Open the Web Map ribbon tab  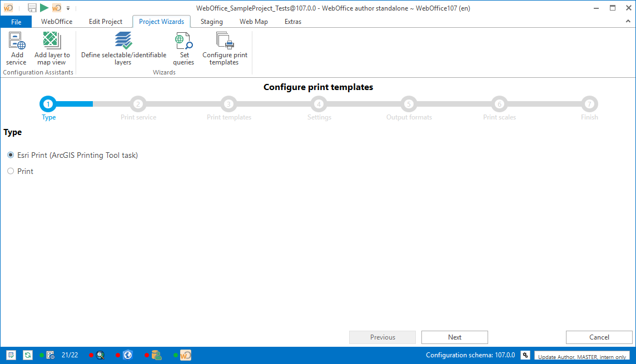click(254, 22)
